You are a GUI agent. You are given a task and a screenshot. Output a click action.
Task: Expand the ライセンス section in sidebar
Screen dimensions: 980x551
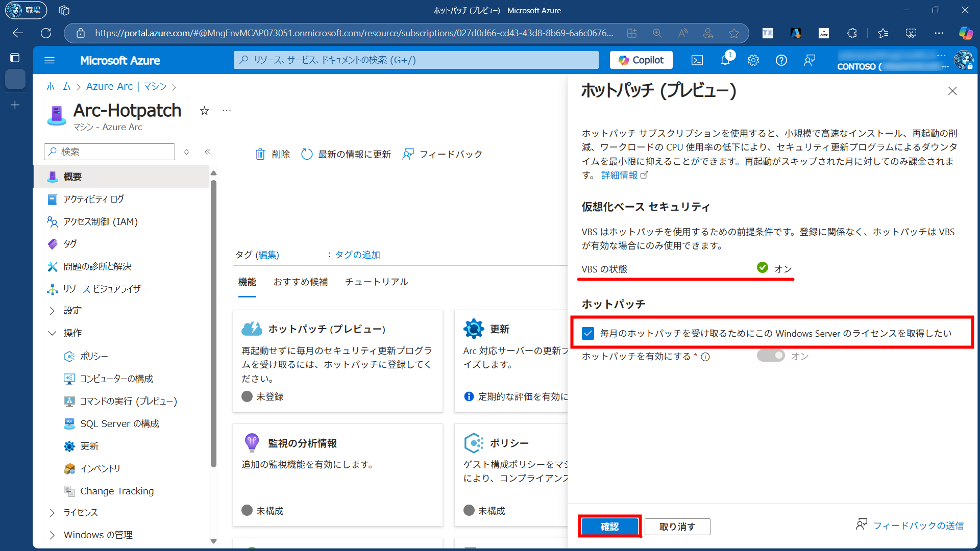(52, 512)
